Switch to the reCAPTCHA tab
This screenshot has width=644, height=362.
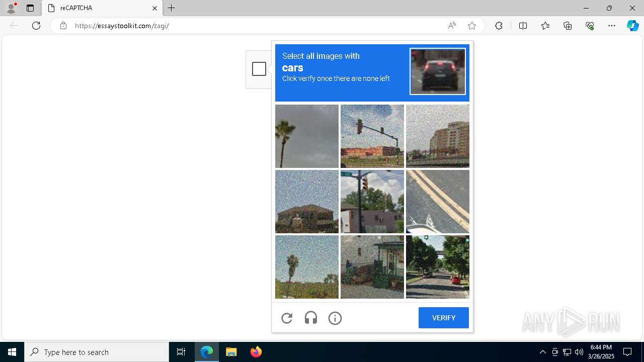pos(102,8)
